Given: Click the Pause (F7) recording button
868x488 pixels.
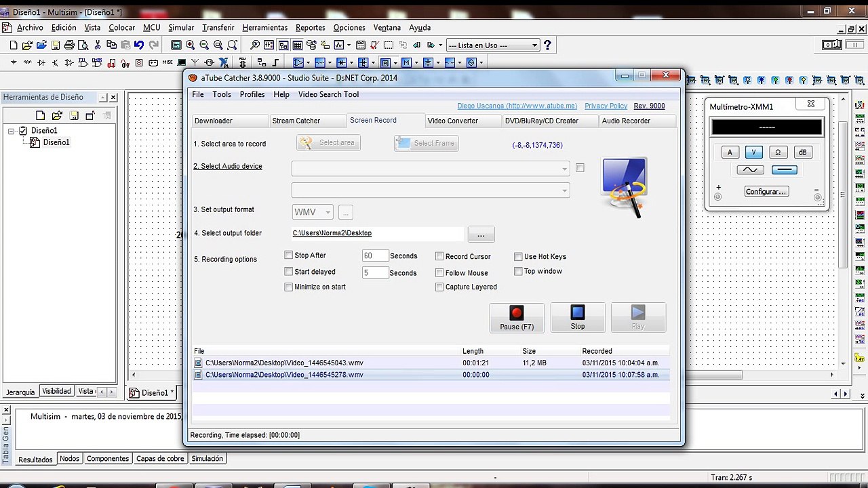Looking at the screenshot, I should [x=517, y=317].
